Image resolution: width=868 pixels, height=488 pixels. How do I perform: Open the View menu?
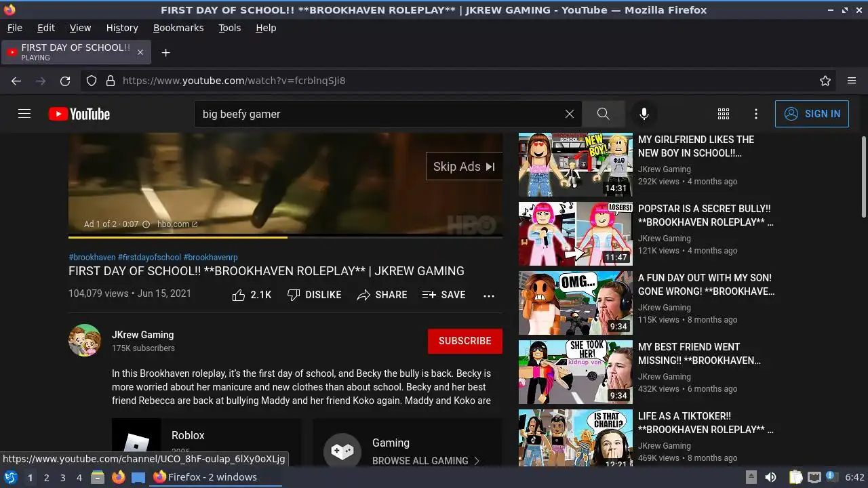click(x=80, y=28)
